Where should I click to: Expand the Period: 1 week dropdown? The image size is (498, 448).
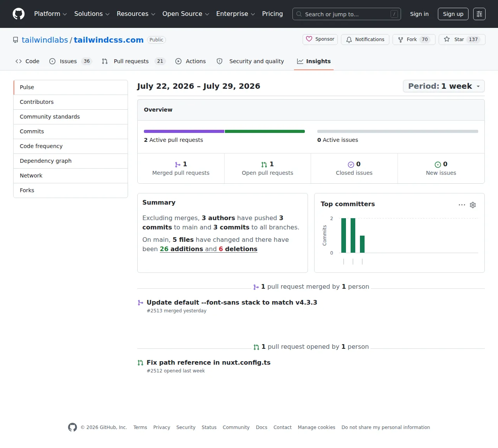tap(444, 86)
